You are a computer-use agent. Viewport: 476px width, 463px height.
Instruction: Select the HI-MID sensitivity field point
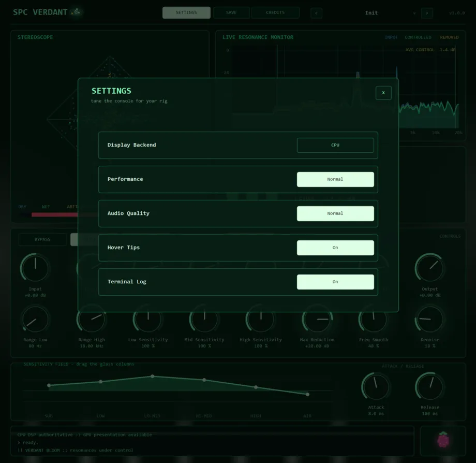204,380
